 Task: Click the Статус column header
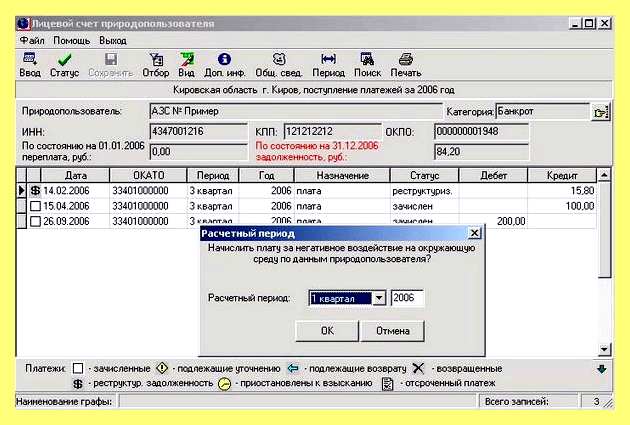(x=424, y=176)
